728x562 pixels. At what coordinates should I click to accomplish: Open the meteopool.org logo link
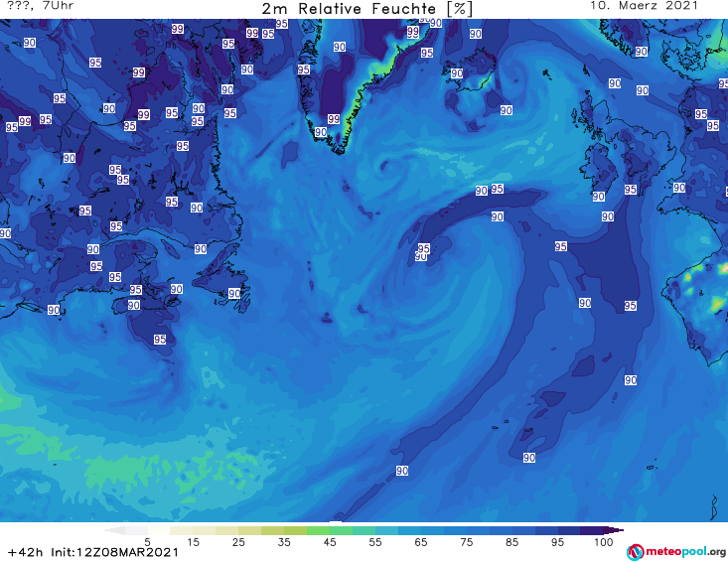[676, 552]
